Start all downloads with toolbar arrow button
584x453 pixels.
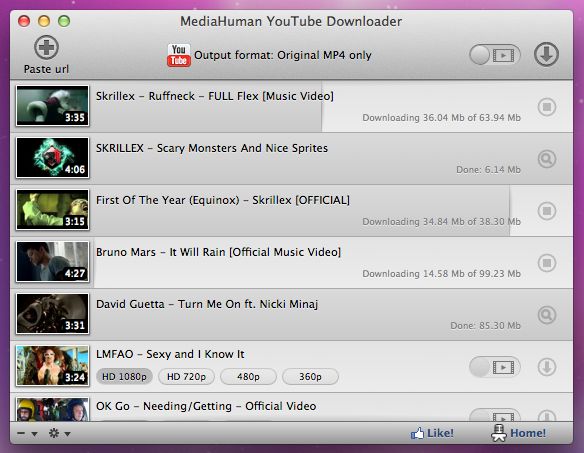(546, 54)
